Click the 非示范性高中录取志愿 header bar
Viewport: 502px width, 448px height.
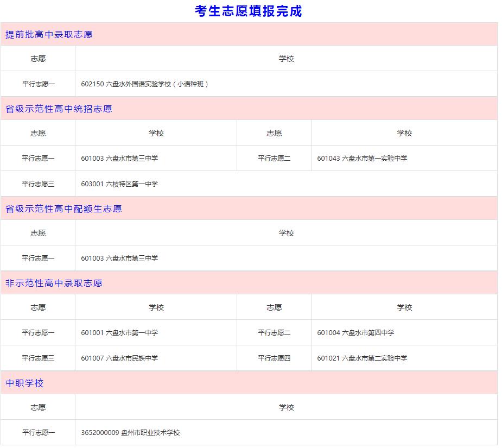54,283
